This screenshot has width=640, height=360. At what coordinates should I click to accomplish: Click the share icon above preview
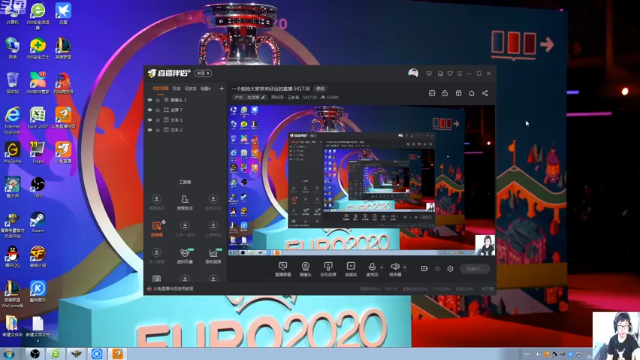(485, 93)
